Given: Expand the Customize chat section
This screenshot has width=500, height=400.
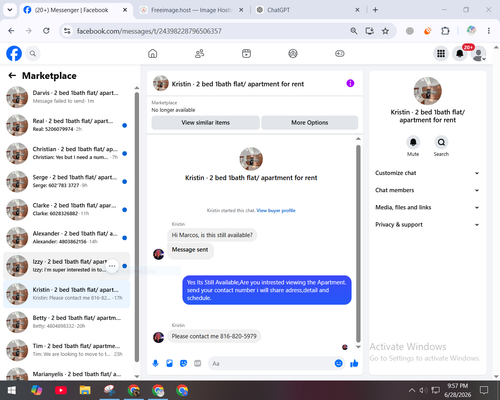Looking at the screenshot, I should 427,173.
